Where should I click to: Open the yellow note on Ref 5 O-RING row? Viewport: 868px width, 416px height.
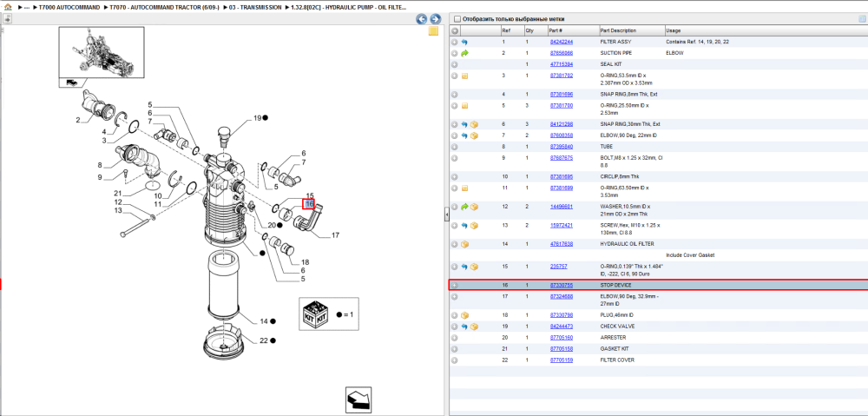point(464,106)
